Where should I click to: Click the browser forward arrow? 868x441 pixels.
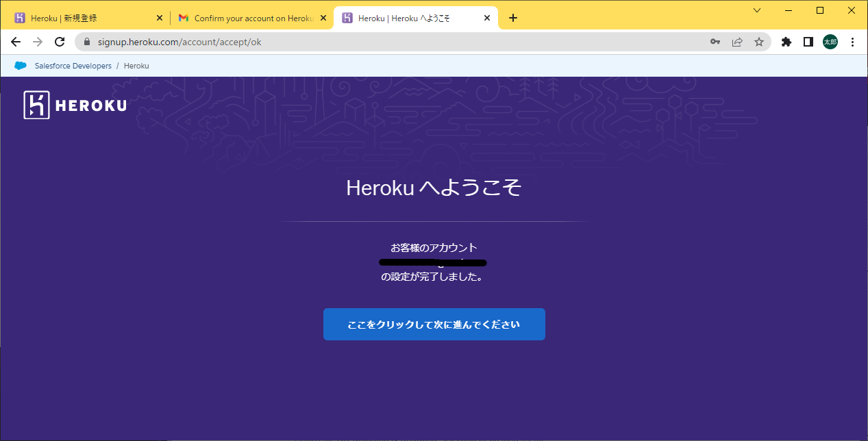pyautogui.click(x=38, y=42)
